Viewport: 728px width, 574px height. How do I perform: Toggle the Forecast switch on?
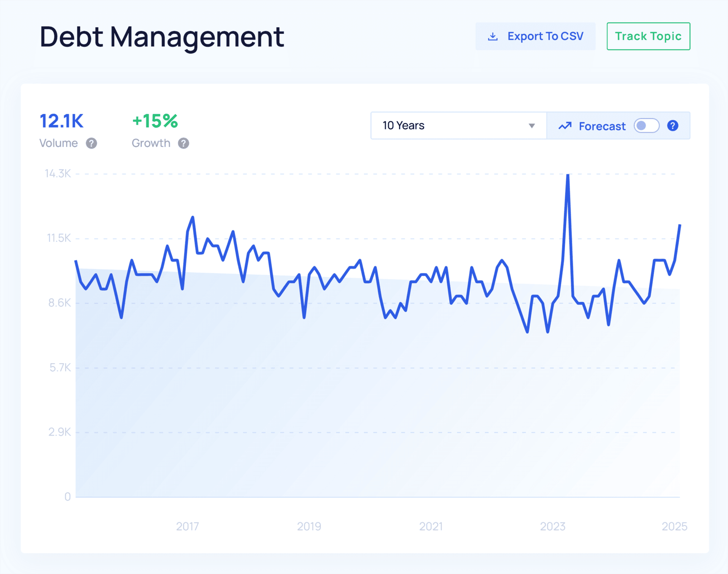pos(646,125)
